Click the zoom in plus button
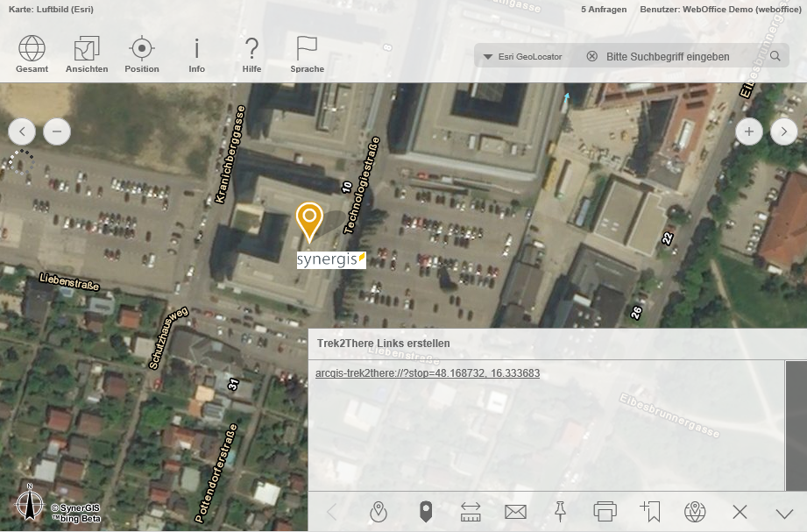The height and width of the screenshot is (532, 807). point(748,132)
